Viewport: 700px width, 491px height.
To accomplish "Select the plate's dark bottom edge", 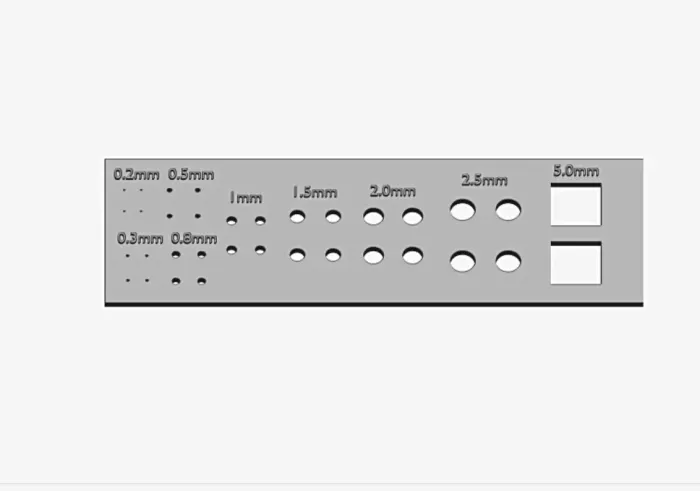I will coord(374,304).
